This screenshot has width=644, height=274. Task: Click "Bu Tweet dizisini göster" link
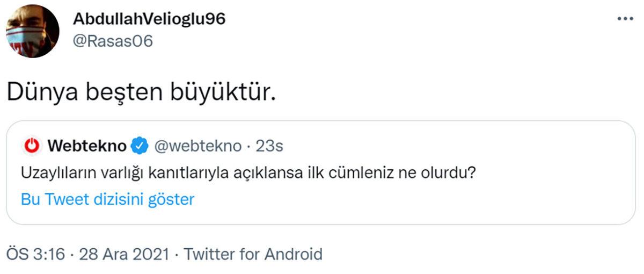point(107,199)
